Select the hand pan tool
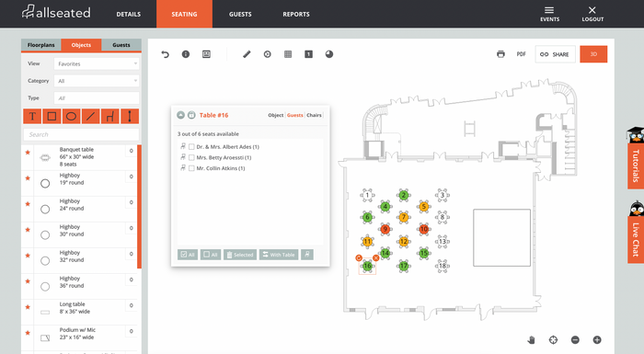The width and height of the screenshot is (644, 354). 531,339
